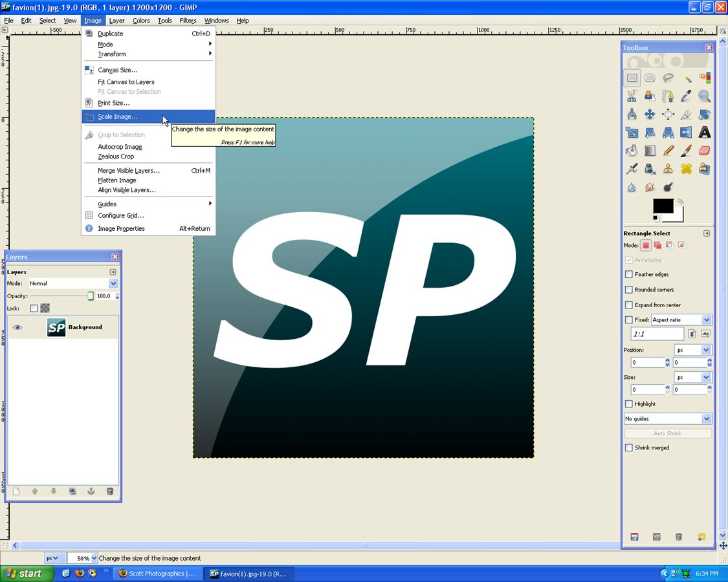Select the Perspective tool
The height and width of the screenshot is (582, 728).
click(668, 133)
